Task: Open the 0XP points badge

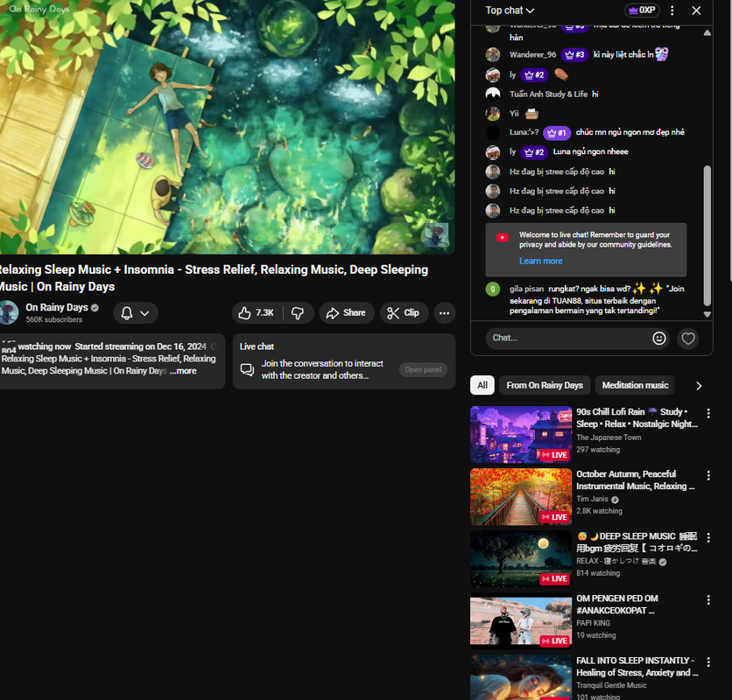Action: [643, 10]
